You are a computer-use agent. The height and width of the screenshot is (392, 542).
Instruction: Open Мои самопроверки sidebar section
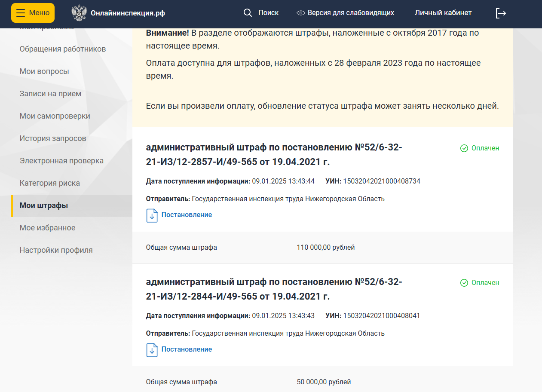pos(55,116)
